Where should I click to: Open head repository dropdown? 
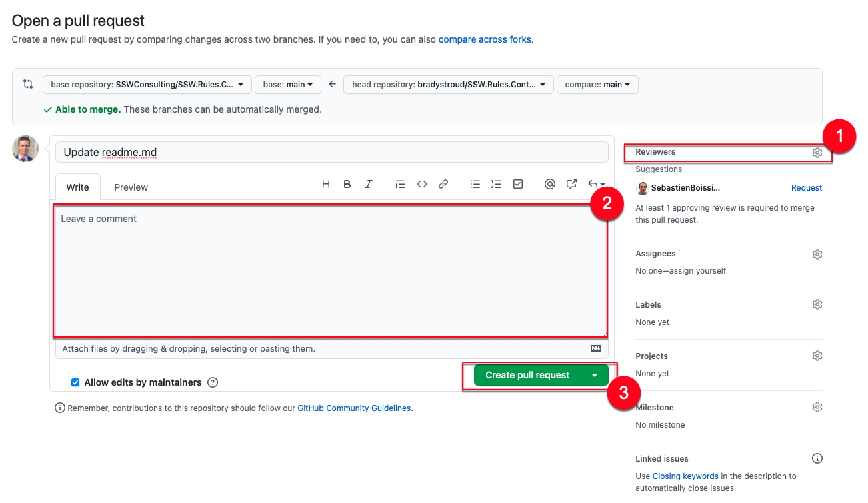coord(449,85)
